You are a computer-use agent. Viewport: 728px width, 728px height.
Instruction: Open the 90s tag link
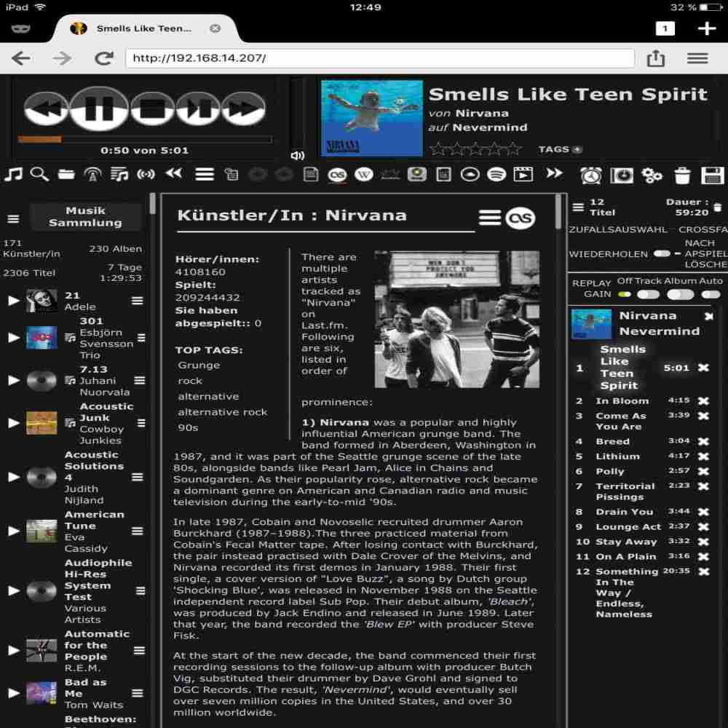click(188, 427)
